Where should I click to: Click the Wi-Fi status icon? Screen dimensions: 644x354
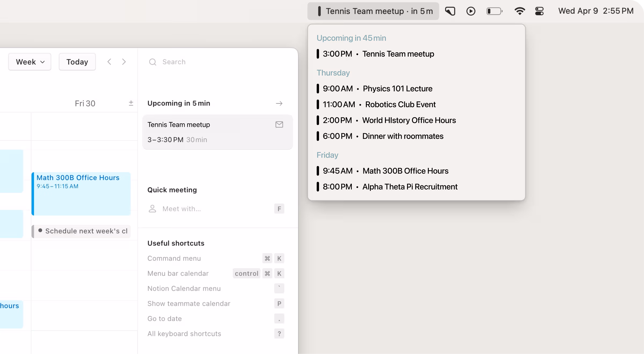pyautogui.click(x=519, y=11)
